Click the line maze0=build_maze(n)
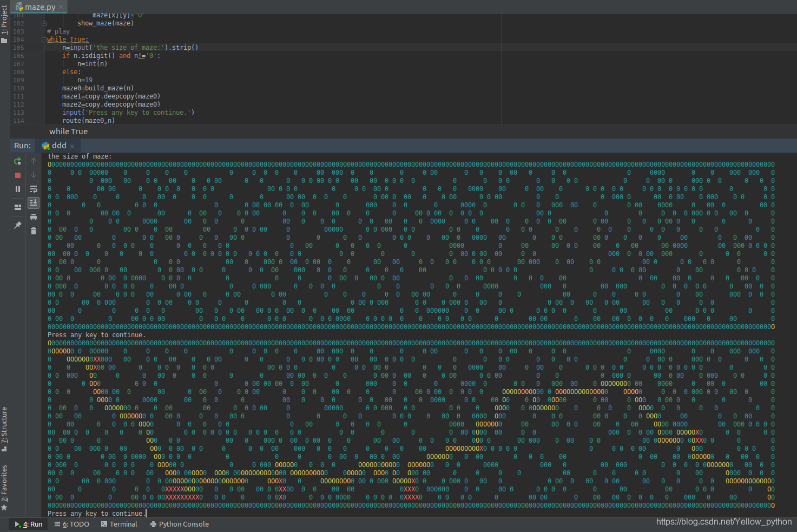The height and width of the screenshot is (532, 797). pyautogui.click(x=98, y=88)
